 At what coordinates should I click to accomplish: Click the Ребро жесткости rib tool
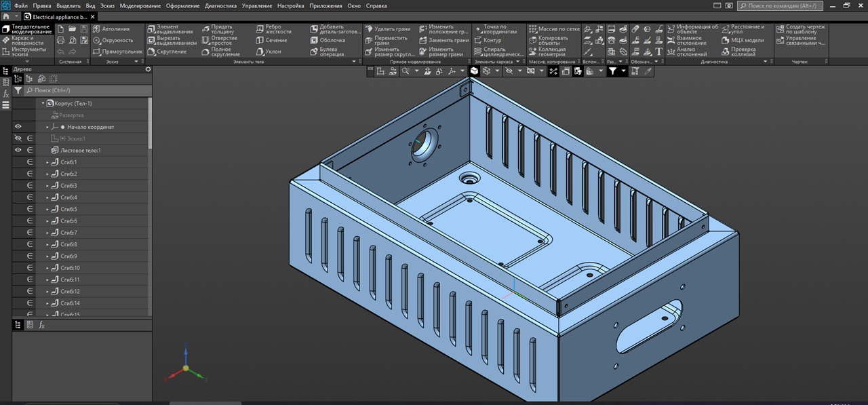273,29
